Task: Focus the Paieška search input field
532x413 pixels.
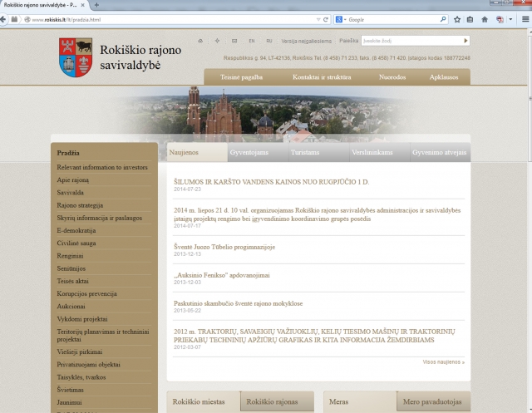Action: click(x=411, y=41)
